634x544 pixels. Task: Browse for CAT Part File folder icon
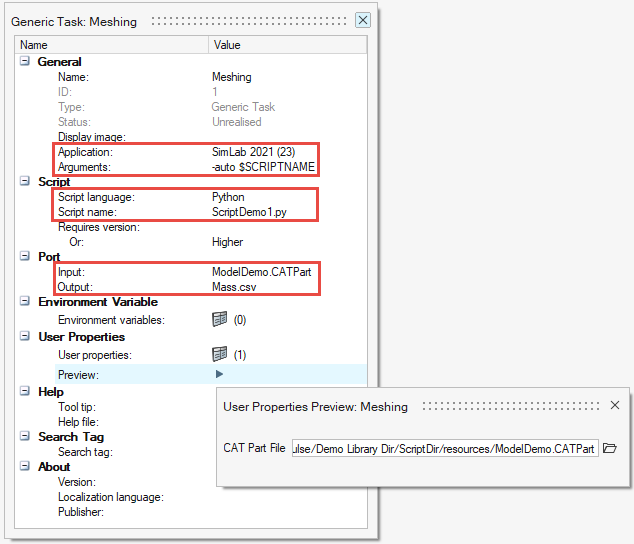(611, 448)
